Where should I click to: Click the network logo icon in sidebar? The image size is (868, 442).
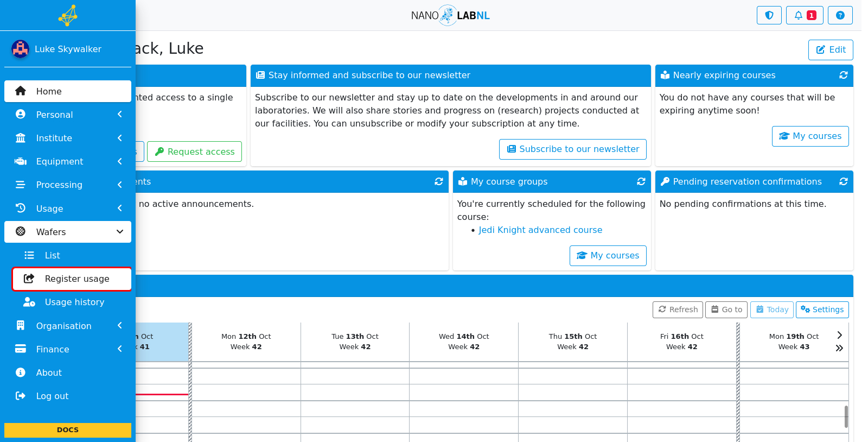68,15
